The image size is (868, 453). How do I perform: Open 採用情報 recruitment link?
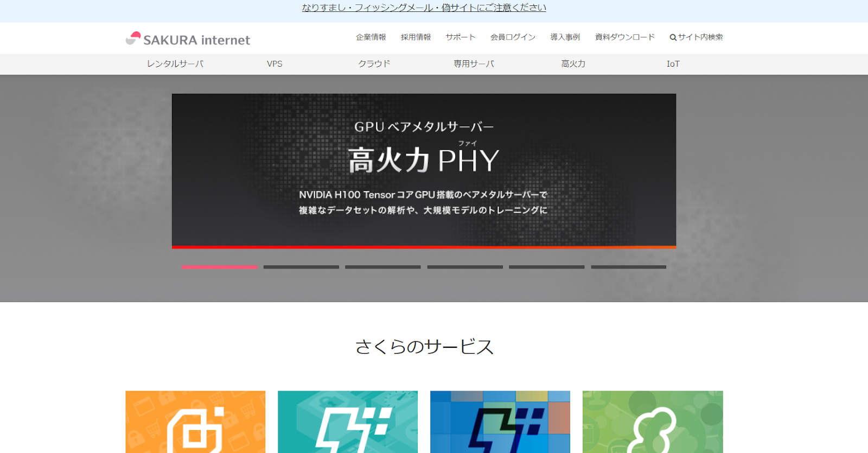tap(416, 37)
